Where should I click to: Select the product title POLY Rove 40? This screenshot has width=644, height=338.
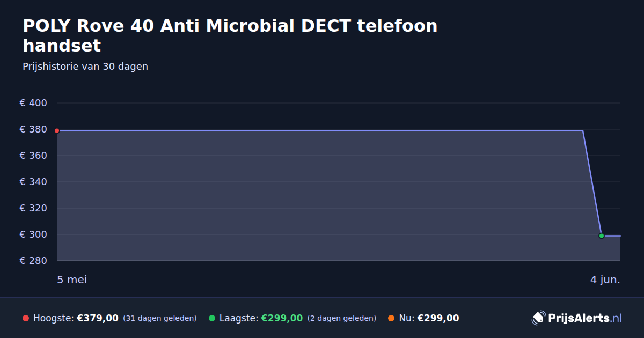pos(230,35)
